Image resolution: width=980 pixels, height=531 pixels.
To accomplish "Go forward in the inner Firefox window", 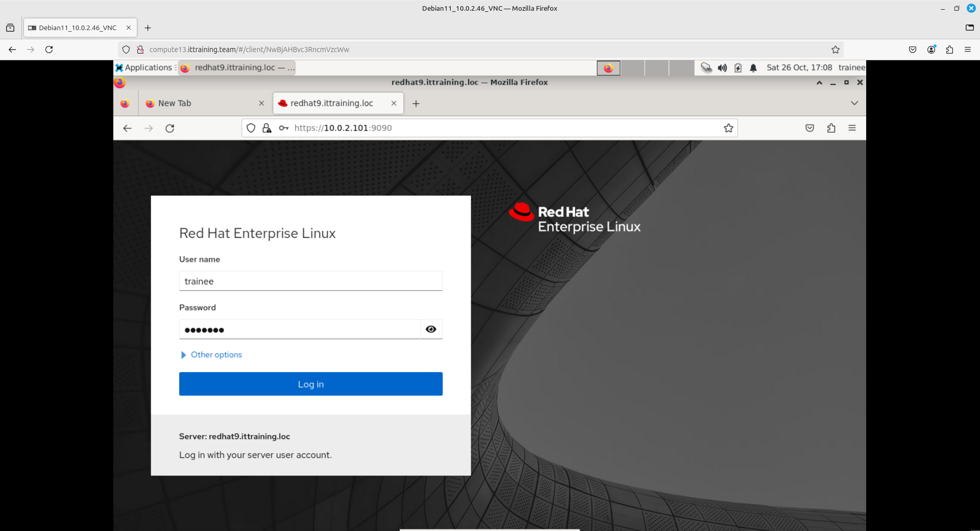I will tap(149, 128).
